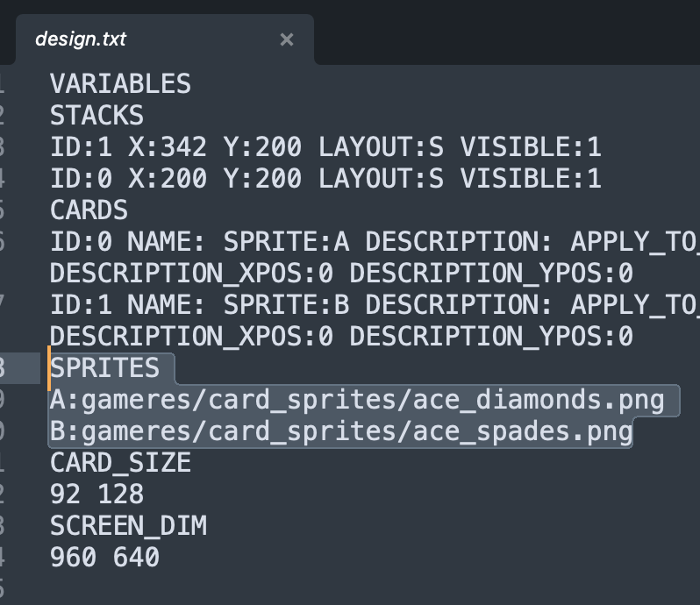The width and height of the screenshot is (700, 605).
Task: Click the STACKS heading text
Action: (96, 116)
